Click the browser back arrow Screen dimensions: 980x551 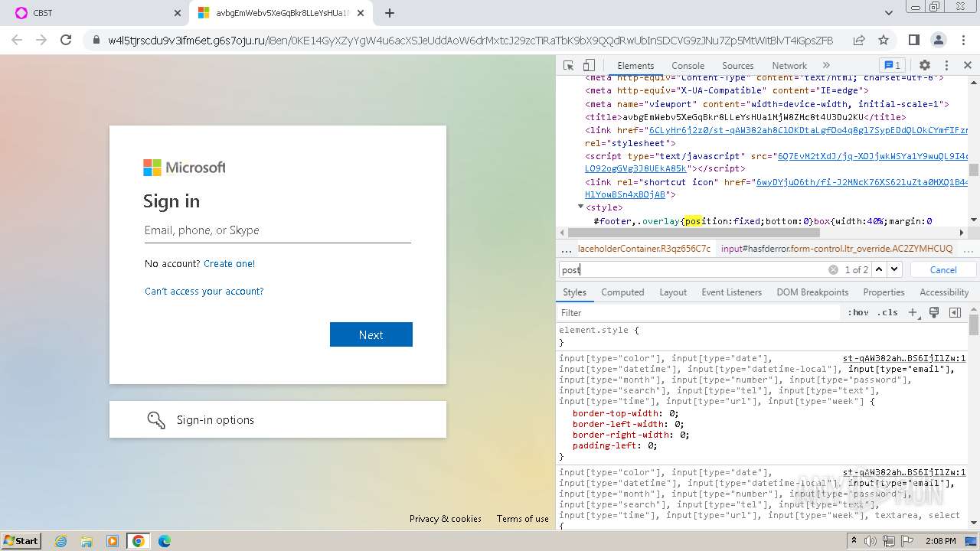[17, 40]
